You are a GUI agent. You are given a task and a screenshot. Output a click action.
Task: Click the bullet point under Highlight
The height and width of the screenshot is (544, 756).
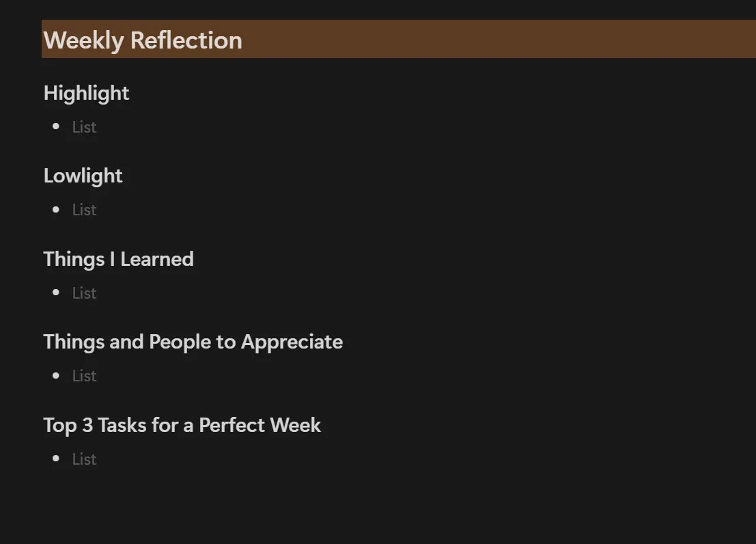(x=56, y=126)
